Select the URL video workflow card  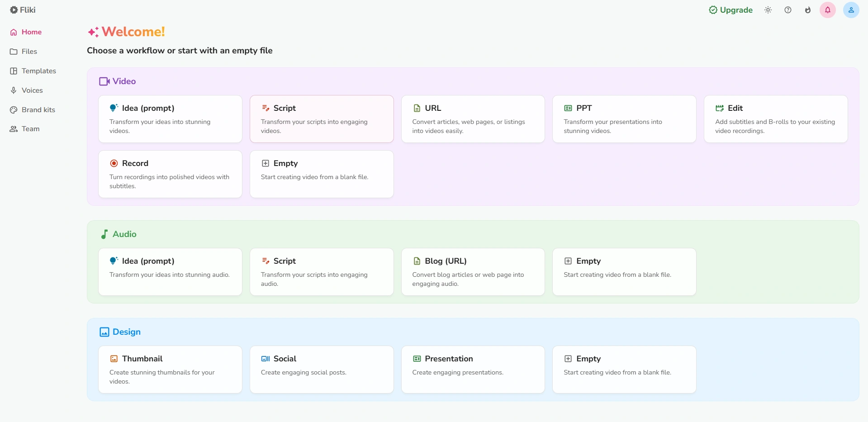(473, 119)
